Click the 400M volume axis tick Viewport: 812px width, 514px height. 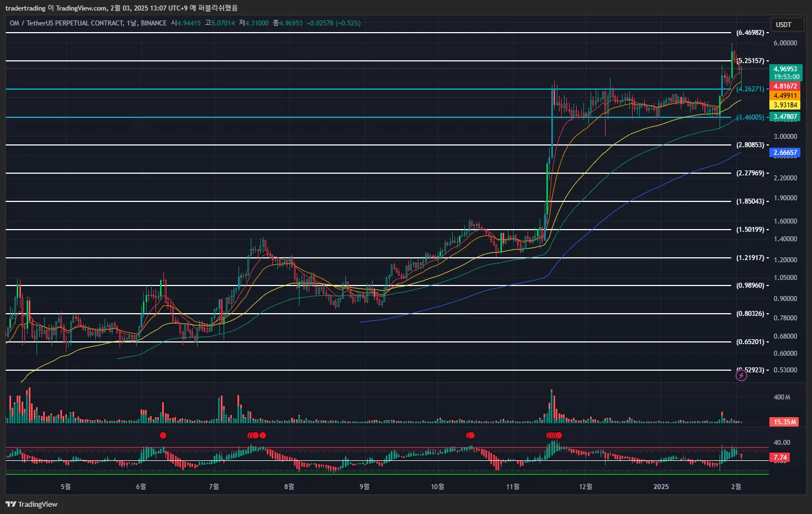[782, 397]
